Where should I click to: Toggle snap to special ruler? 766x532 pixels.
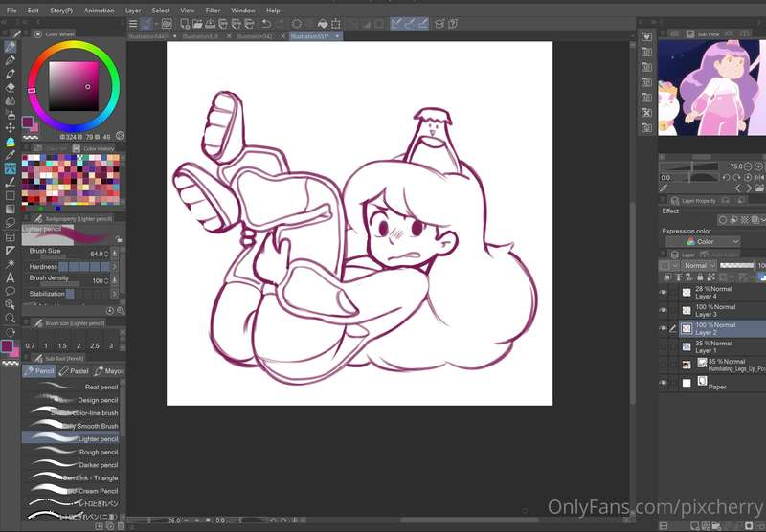click(x=410, y=23)
